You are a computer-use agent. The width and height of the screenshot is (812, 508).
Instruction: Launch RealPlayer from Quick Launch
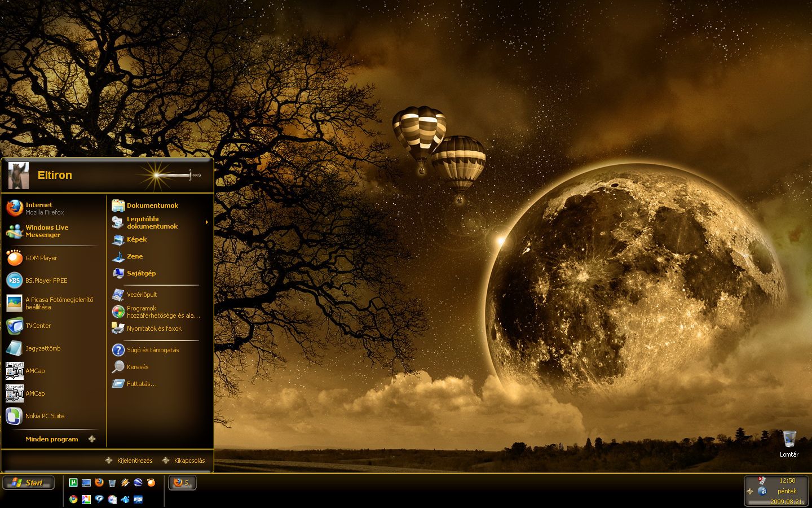99,499
